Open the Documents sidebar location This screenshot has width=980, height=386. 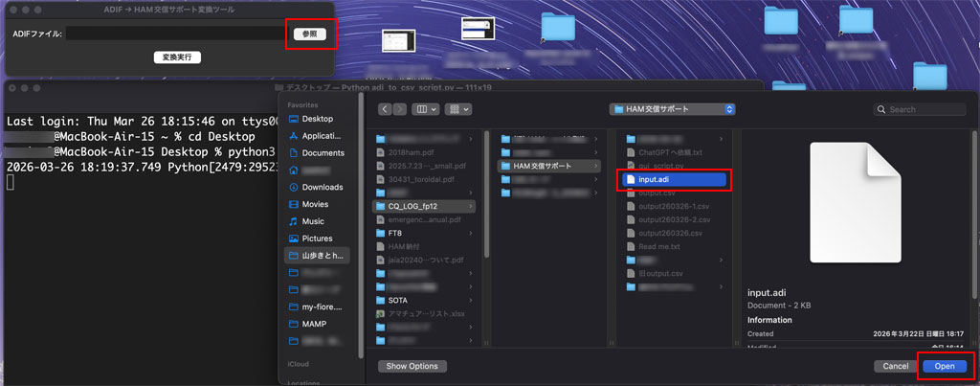point(323,152)
